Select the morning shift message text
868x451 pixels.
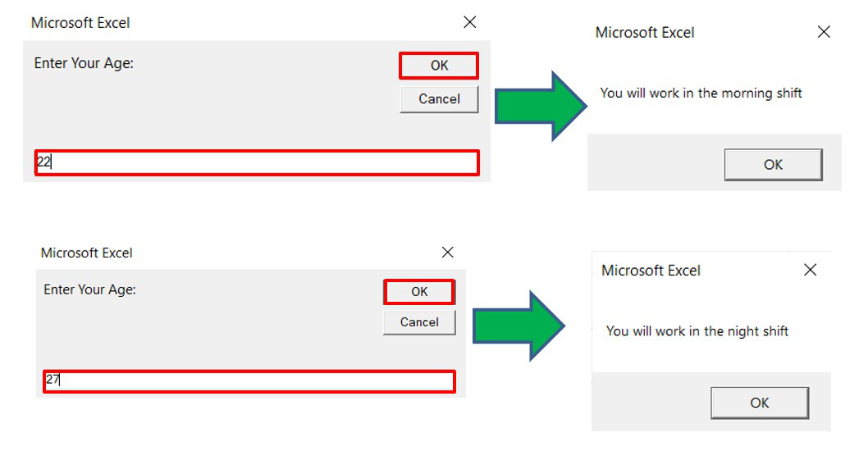pyautogui.click(x=701, y=93)
